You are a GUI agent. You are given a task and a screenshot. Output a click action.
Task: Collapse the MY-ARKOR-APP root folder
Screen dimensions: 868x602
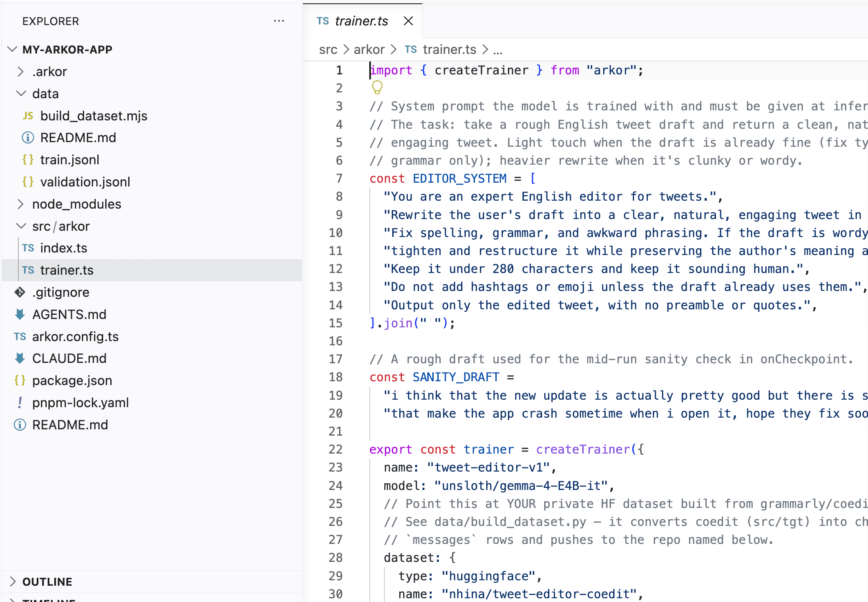13,49
